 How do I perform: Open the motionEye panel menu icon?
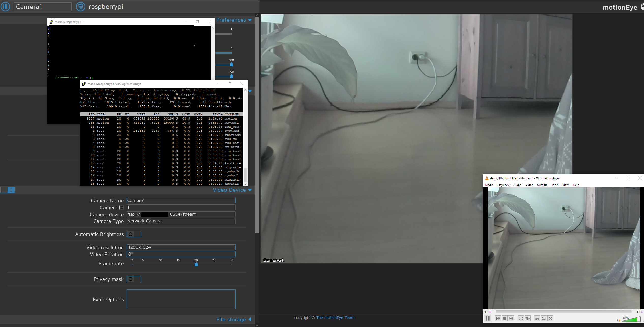(5, 7)
